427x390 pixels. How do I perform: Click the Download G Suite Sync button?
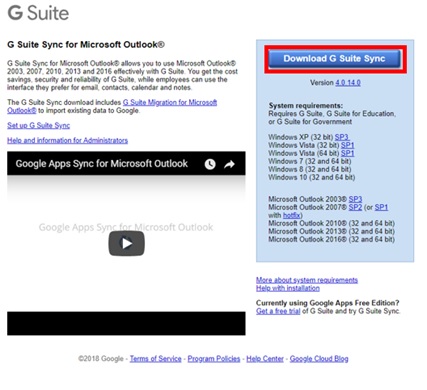[334, 59]
